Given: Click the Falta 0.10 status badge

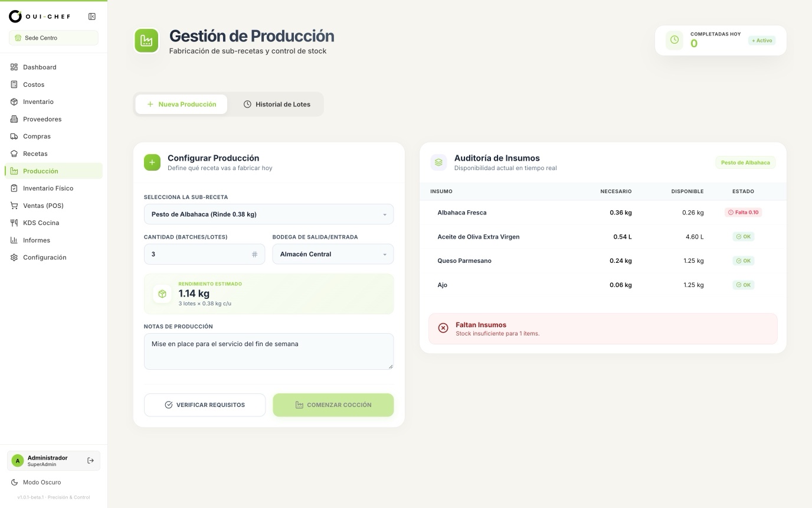Looking at the screenshot, I should [x=743, y=212].
